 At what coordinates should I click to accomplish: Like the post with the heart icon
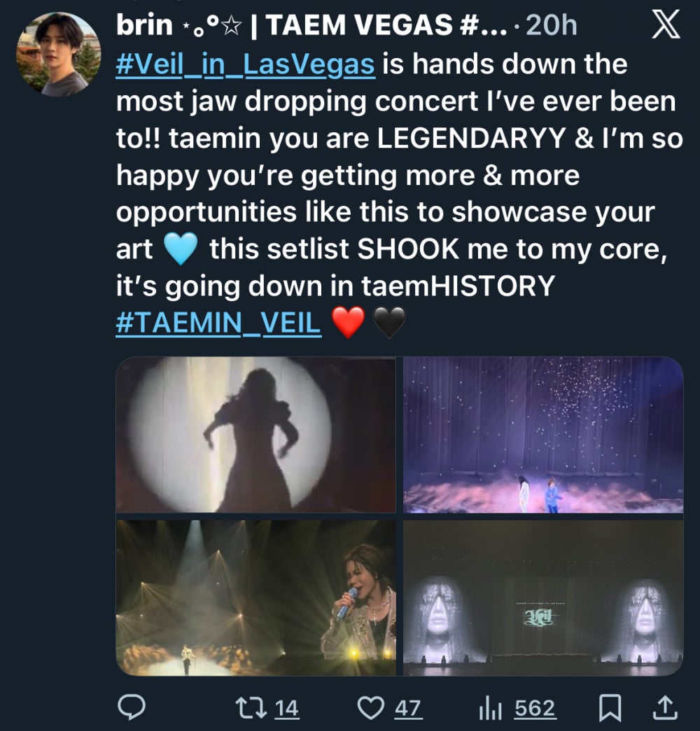point(370,708)
